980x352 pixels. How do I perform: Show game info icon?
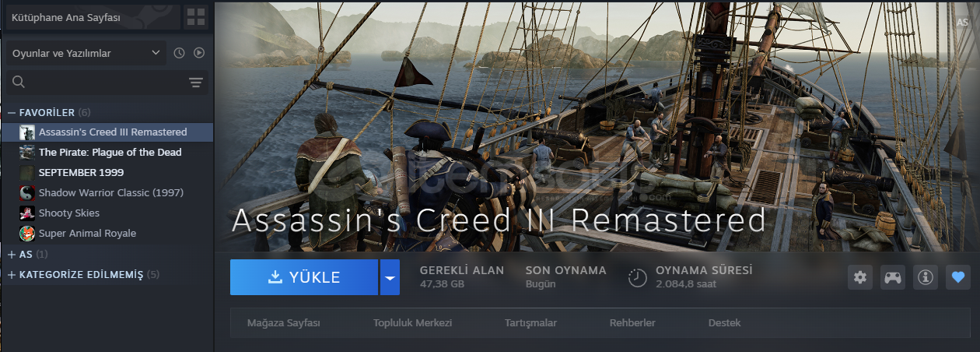point(925,277)
